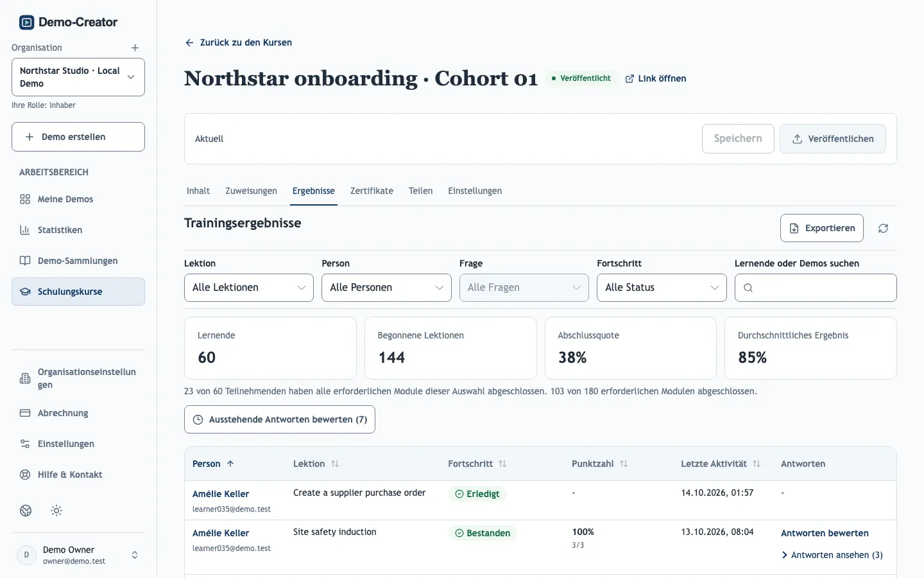Click the Demo-Creator logo icon
Image resolution: width=924 pixels, height=578 pixels.
tap(26, 22)
